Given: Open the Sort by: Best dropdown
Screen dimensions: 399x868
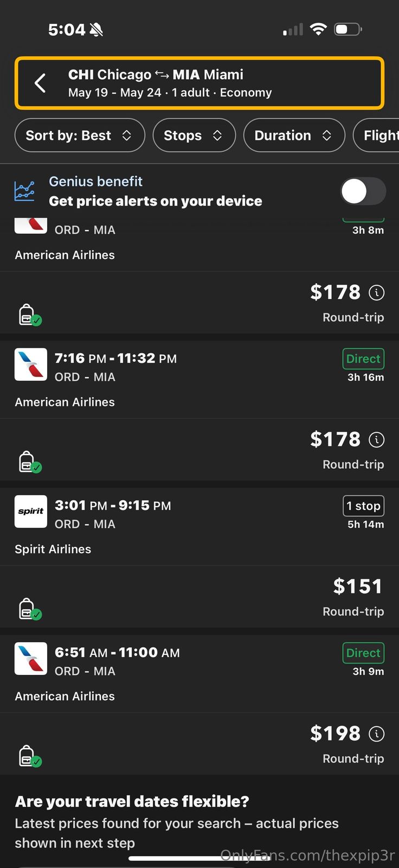Looking at the screenshot, I should pos(80,136).
